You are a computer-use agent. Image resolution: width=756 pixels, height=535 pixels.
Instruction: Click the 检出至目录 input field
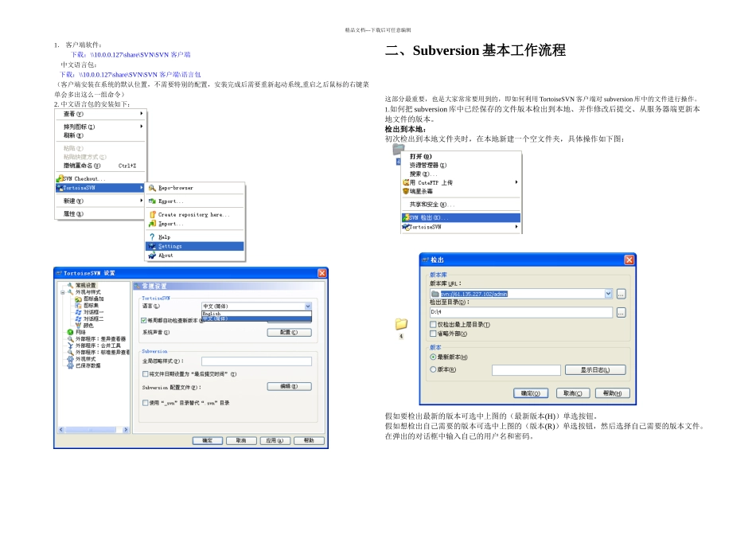tap(521, 312)
